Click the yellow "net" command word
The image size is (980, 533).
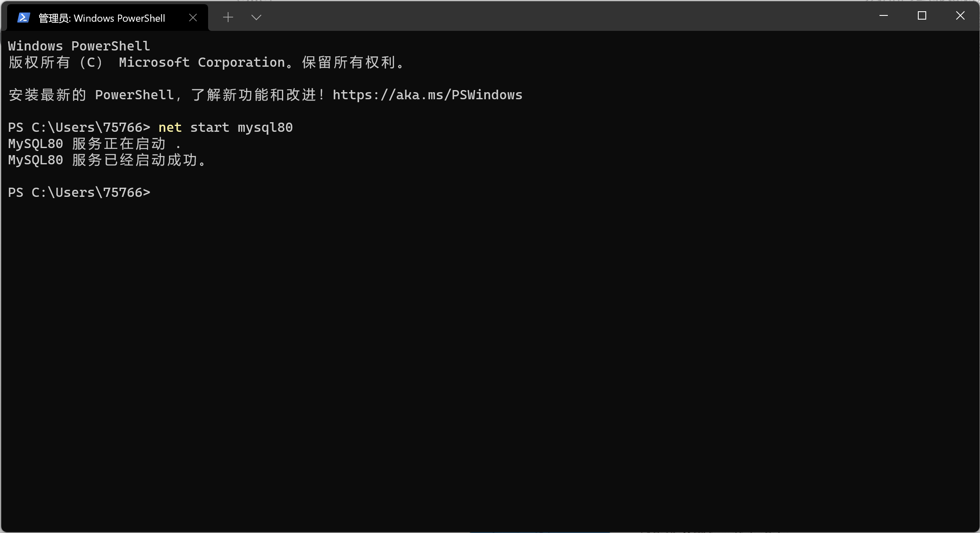coord(170,127)
